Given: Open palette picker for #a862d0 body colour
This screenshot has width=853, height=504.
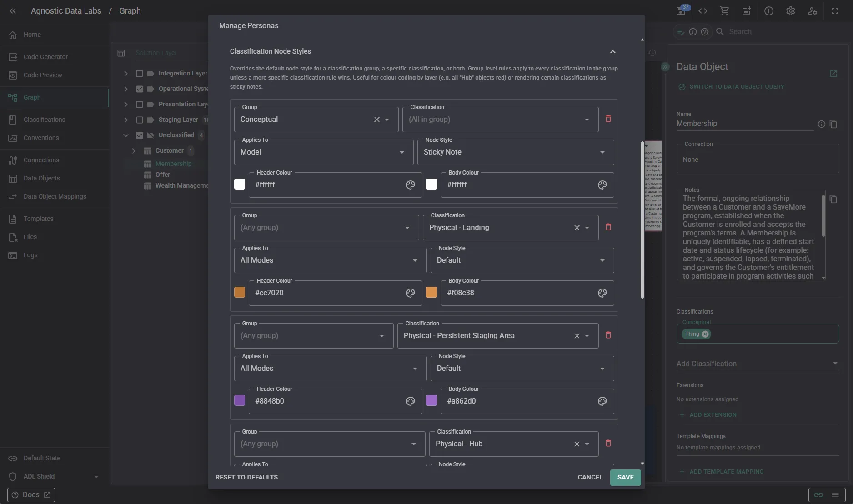Looking at the screenshot, I should point(602,401).
